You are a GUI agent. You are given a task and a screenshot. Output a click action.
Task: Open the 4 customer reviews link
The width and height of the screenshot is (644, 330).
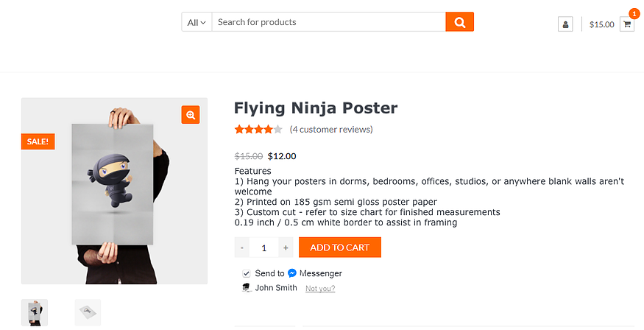(x=331, y=130)
